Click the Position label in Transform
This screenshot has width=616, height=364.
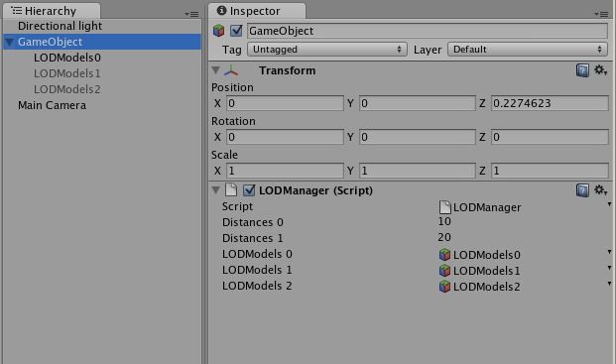(232, 87)
